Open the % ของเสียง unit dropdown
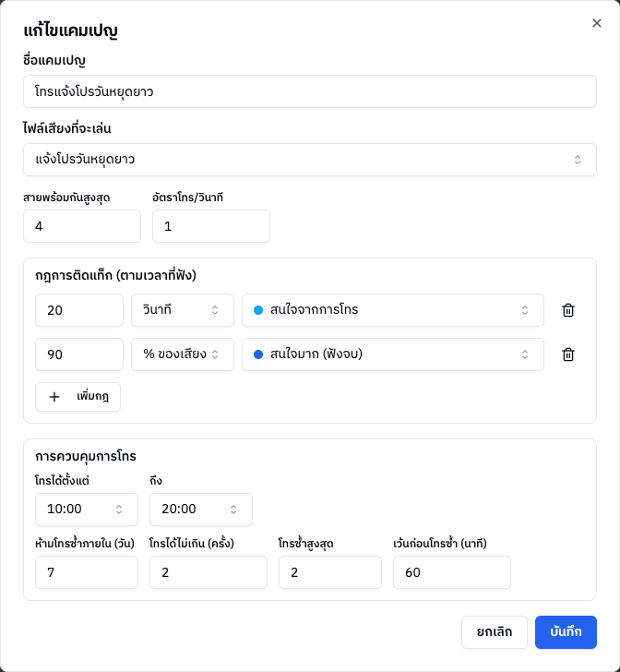Image resolution: width=620 pixels, height=672 pixels. 183,354
